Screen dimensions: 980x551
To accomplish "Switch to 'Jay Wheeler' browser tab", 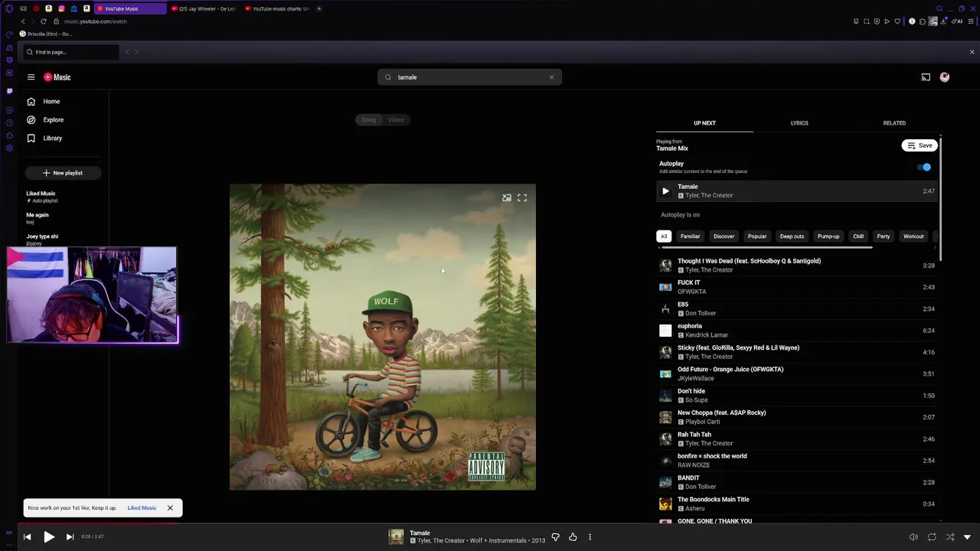I will [204, 8].
